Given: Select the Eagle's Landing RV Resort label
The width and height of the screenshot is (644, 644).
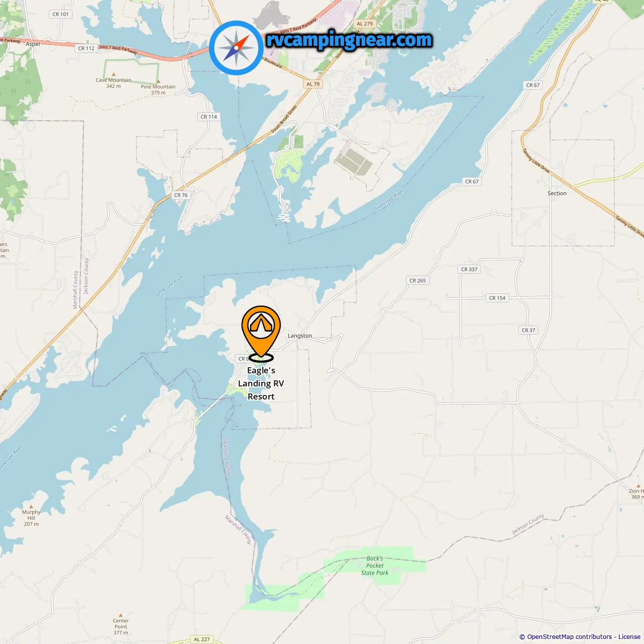Looking at the screenshot, I should pos(261,383).
